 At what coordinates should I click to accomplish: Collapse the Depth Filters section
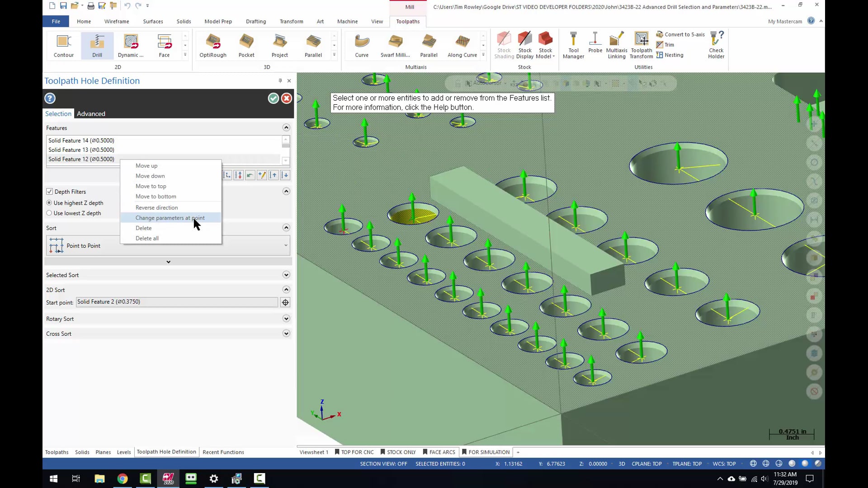[x=286, y=192]
